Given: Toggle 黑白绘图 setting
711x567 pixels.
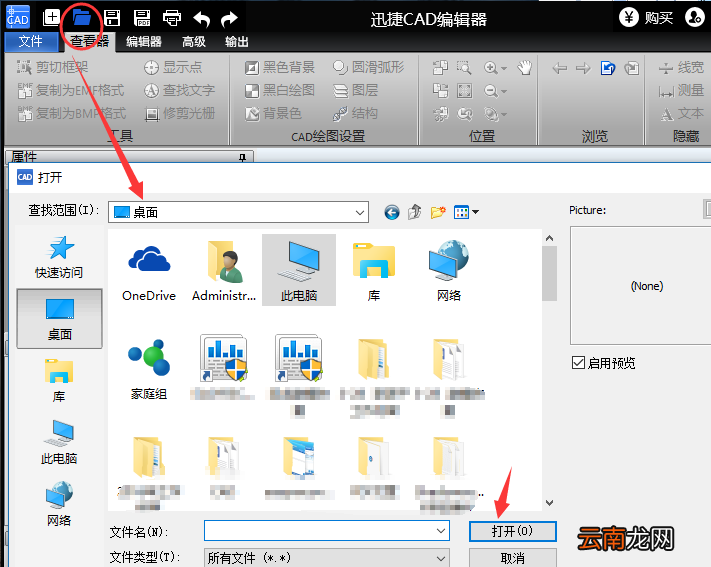Looking at the screenshot, I should [x=279, y=90].
